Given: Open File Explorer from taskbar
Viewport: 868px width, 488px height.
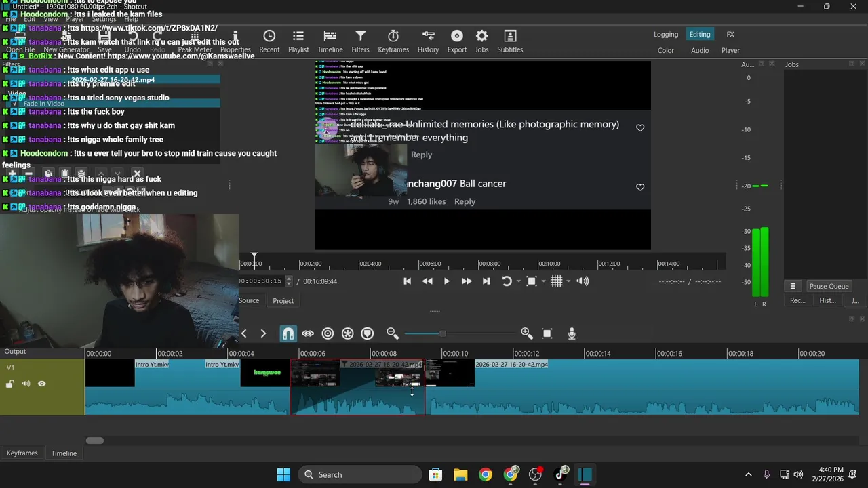Looking at the screenshot, I should click(460, 474).
